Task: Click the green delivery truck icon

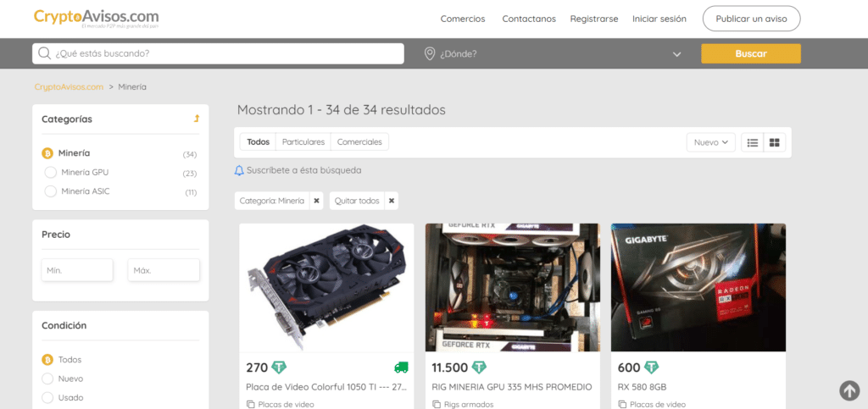Action: coord(401,367)
